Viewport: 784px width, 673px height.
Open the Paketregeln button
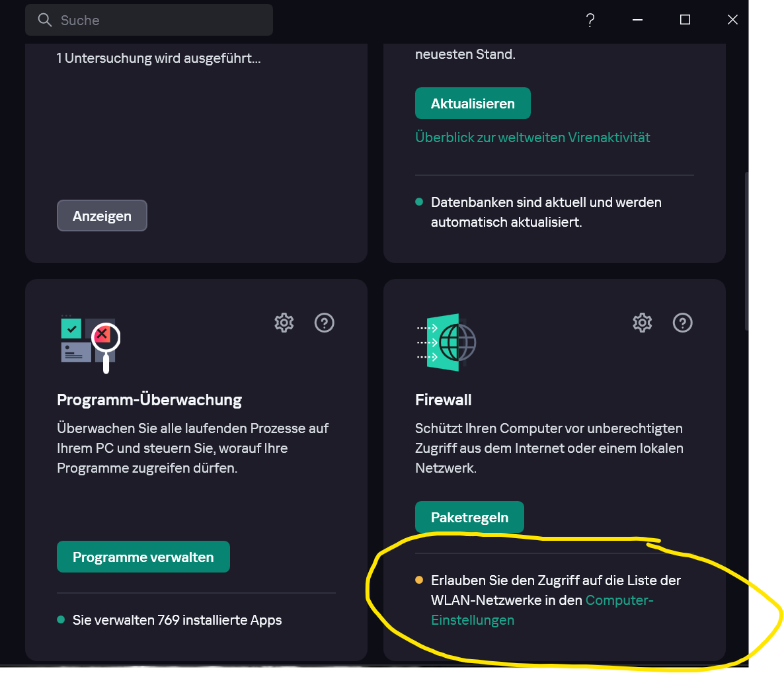point(469,518)
